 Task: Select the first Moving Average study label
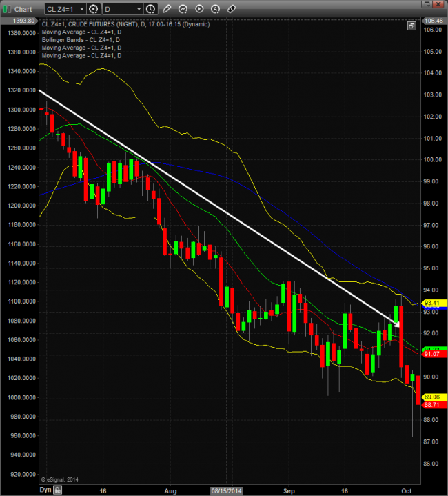tap(81, 32)
